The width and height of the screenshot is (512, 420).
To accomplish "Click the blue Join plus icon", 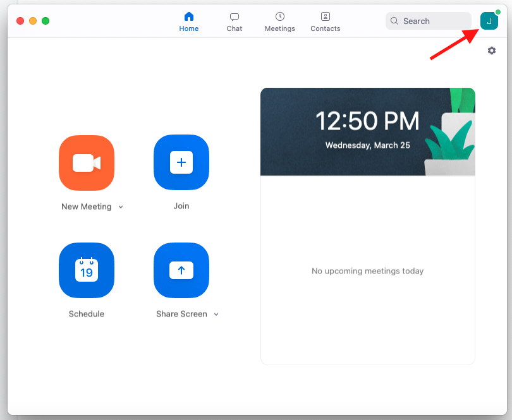I will pyautogui.click(x=181, y=162).
